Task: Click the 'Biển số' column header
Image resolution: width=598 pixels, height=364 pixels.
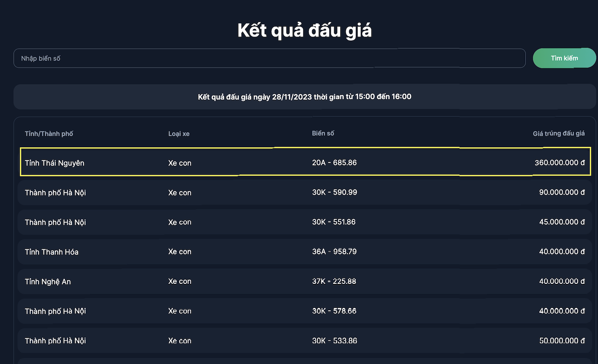Action: pos(323,133)
